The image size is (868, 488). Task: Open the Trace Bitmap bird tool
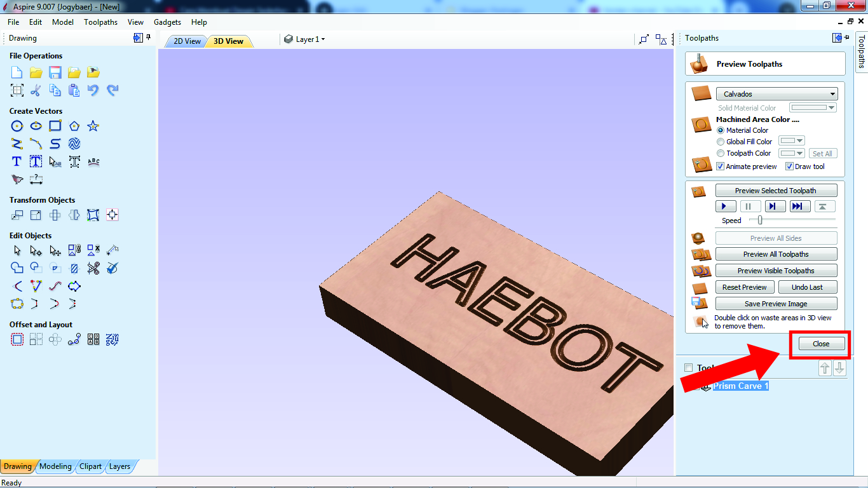pyautogui.click(x=17, y=179)
